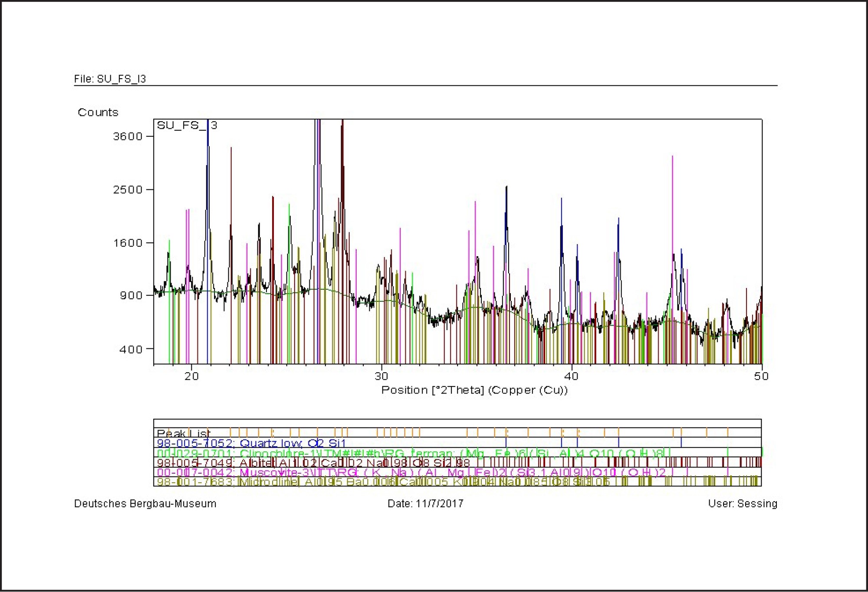Click the 30 tick on 2Theta axis
The width and height of the screenshot is (868, 592).
coord(381,376)
